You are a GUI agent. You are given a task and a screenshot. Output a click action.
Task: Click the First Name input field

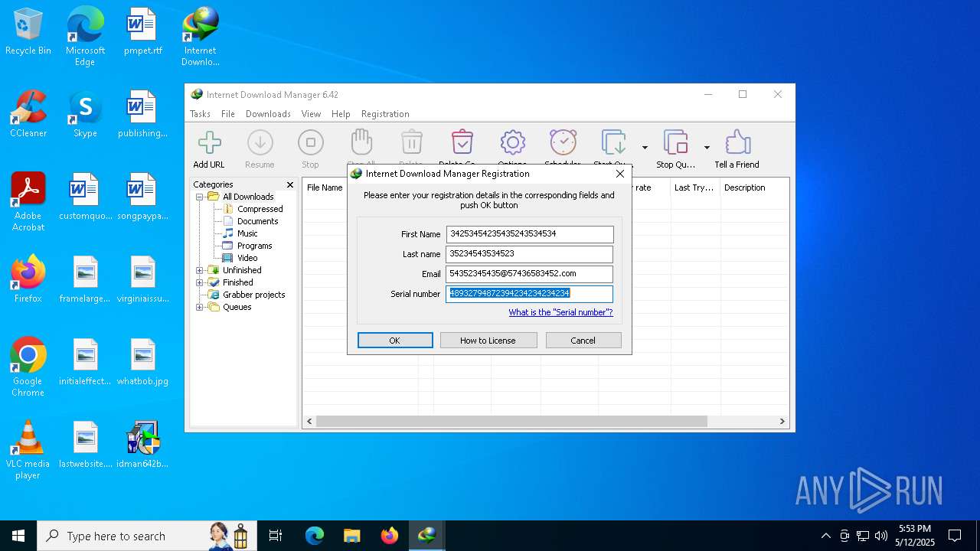coord(530,234)
